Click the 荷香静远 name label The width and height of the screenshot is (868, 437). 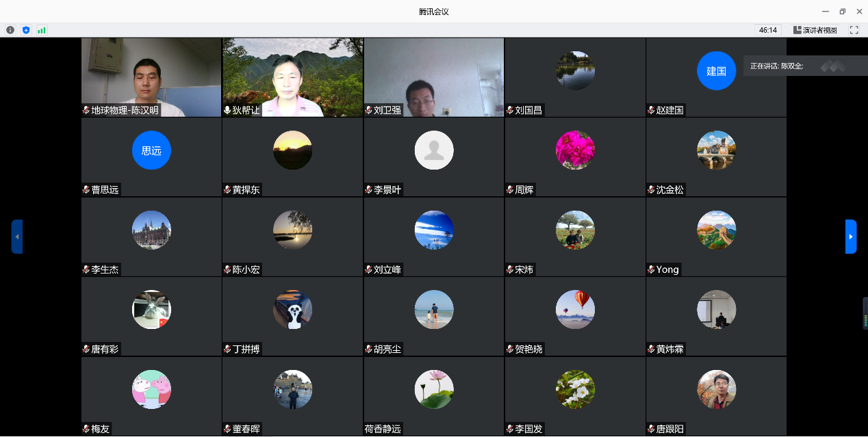coord(383,429)
